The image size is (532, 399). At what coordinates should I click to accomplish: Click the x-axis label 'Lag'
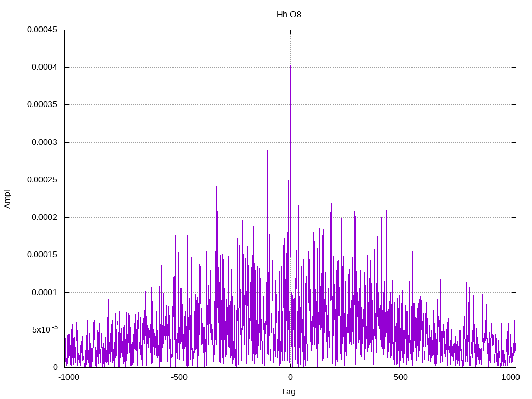[289, 392]
